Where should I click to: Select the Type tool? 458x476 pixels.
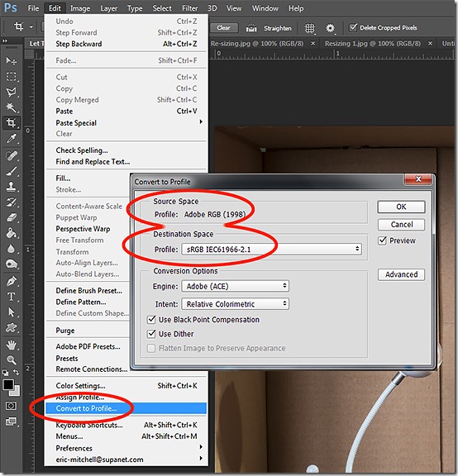tap(12, 297)
